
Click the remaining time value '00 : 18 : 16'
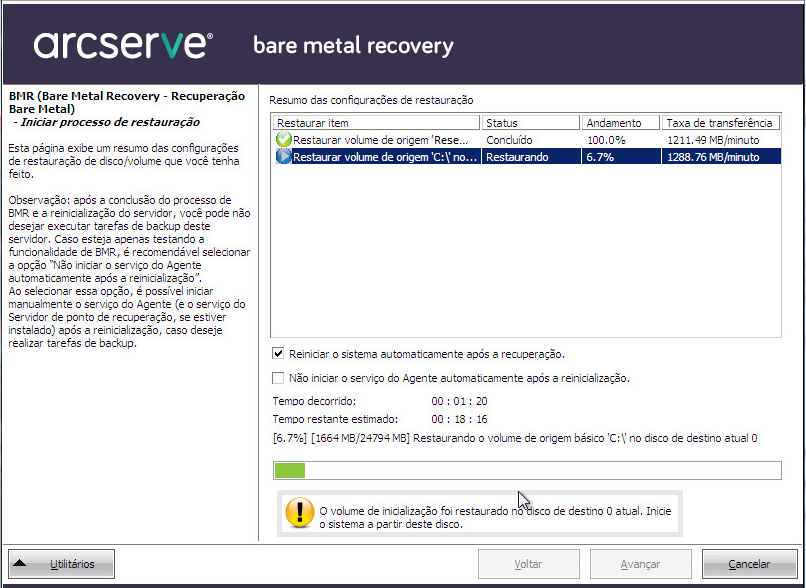click(x=460, y=419)
